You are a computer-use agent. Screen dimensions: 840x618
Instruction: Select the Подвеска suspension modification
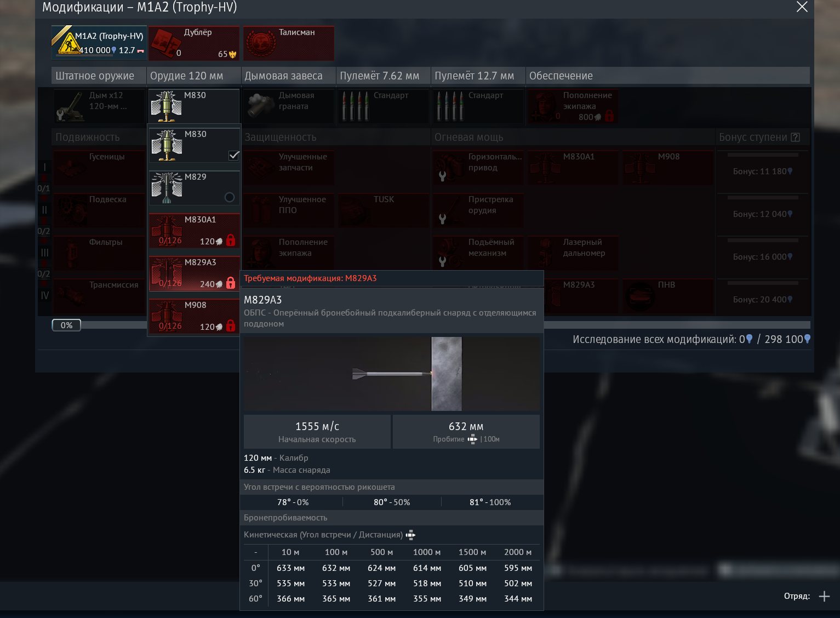click(x=99, y=210)
